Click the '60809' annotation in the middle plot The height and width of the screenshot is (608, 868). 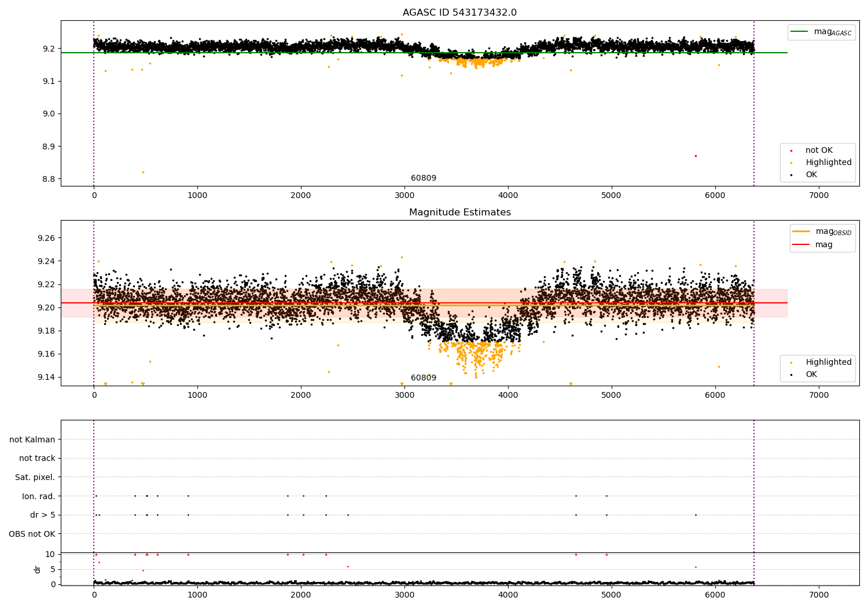[424, 378]
